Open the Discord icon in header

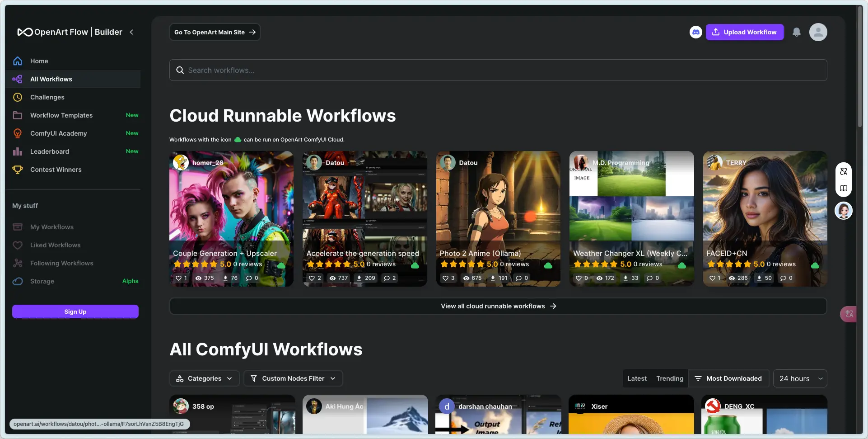coord(696,32)
